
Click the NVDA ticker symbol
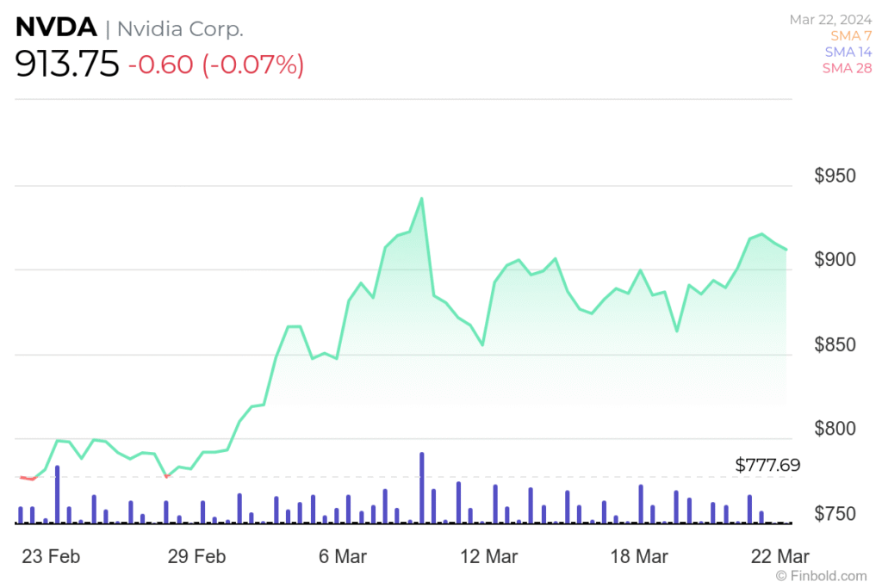click(56, 28)
